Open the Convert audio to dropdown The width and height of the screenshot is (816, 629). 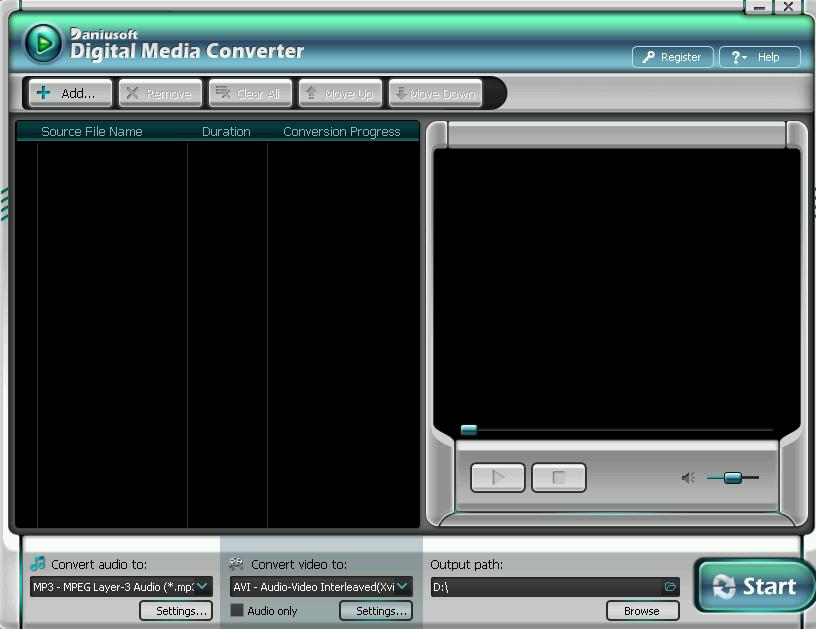[121, 587]
